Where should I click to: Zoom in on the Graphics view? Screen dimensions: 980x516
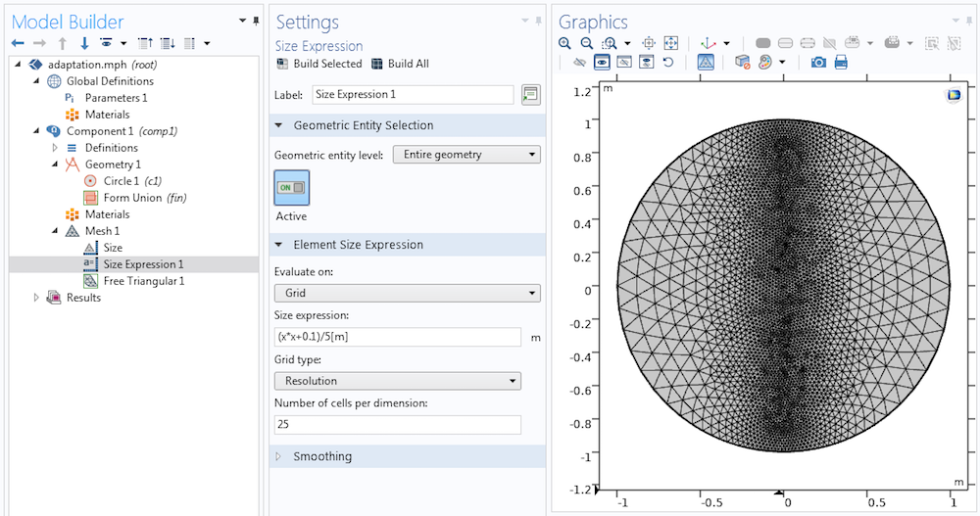[x=565, y=43]
